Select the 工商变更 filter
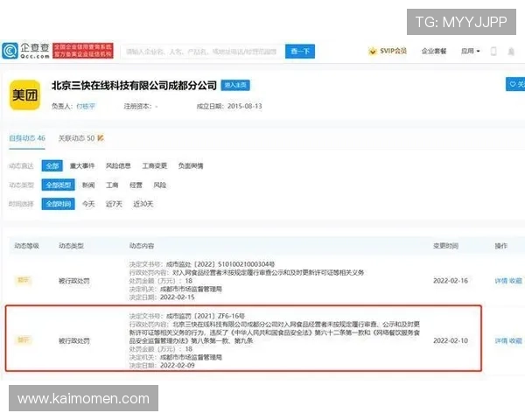The width and height of the screenshot is (525, 420). [154, 165]
